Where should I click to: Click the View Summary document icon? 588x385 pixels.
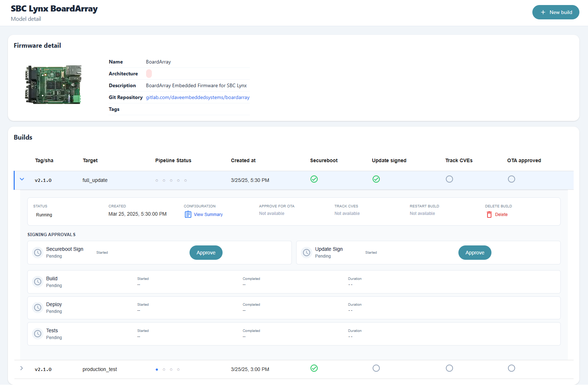pos(188,215)
